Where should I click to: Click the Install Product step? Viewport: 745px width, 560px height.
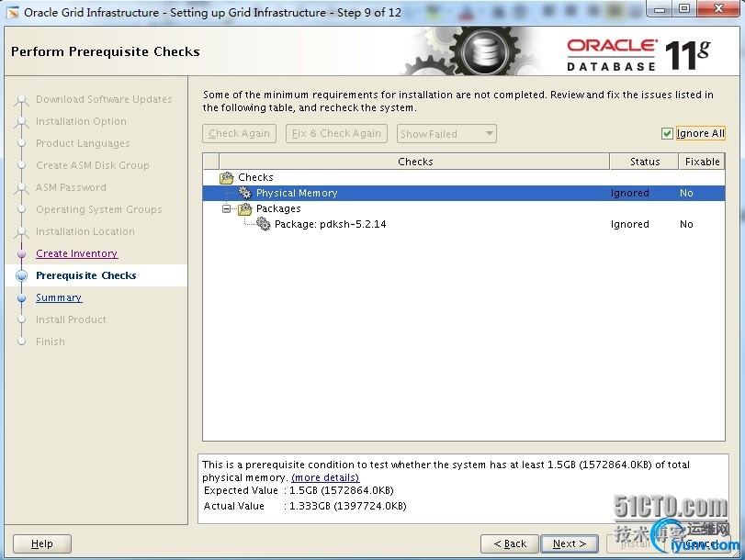(x=71, y=319)
